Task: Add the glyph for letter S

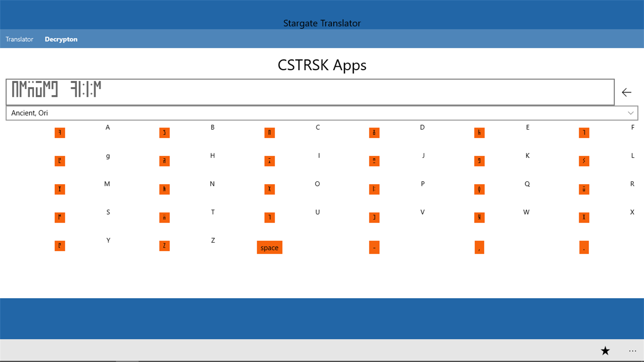Action: pyautogui.click(x=60, y=218)
